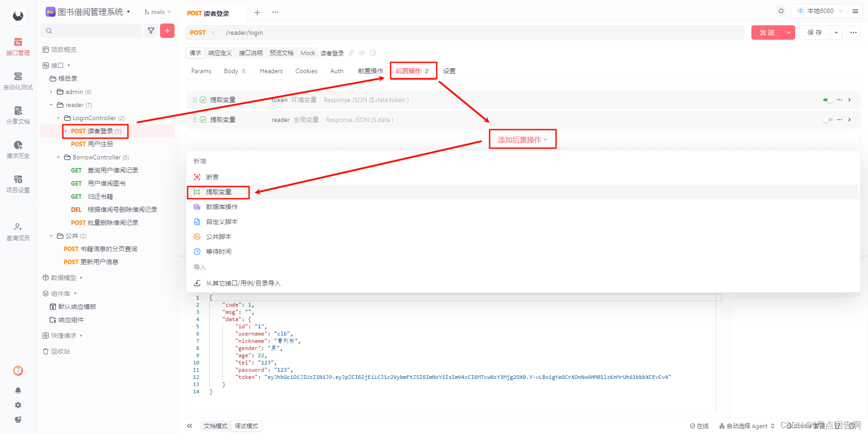Collapse the BorrowController folder

pos(58,157)
